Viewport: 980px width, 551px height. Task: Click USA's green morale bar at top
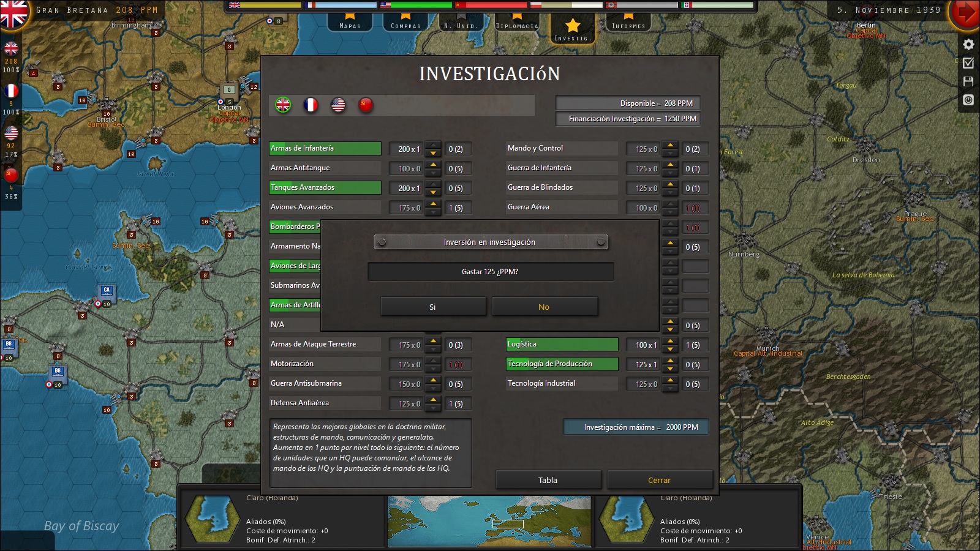tap(422, 5)
